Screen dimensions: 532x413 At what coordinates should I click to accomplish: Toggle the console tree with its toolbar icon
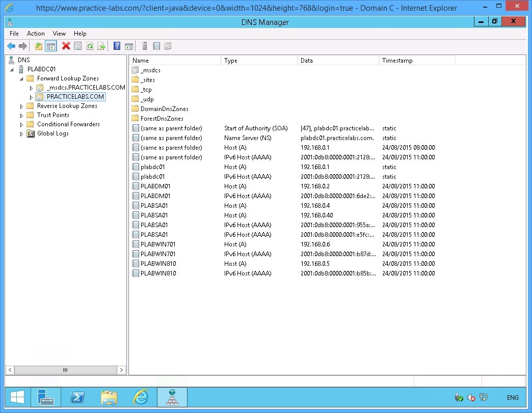51,46
